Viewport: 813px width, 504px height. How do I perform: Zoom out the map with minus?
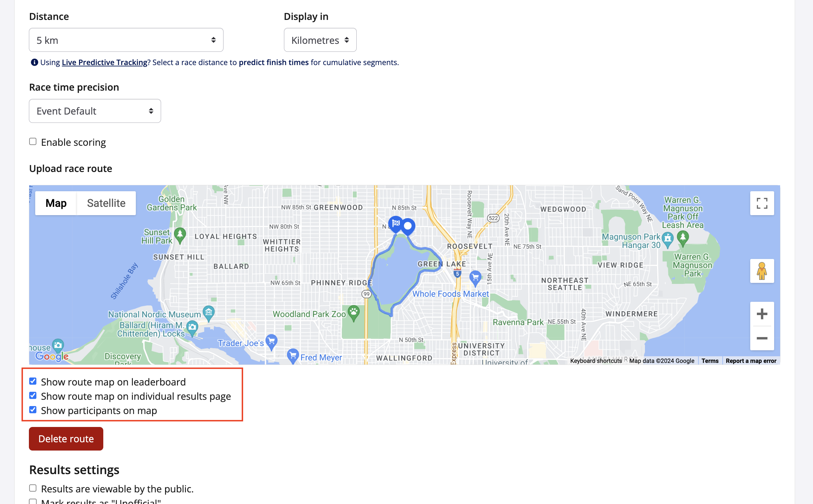pos(762,338)
